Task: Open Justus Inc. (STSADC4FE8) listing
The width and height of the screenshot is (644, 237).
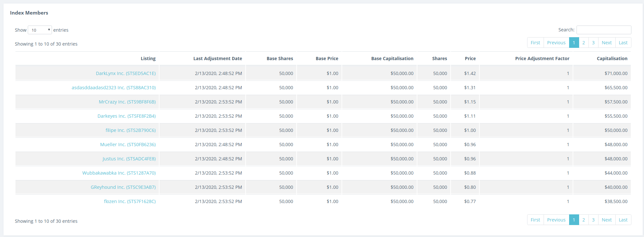Action: (129, 159)
